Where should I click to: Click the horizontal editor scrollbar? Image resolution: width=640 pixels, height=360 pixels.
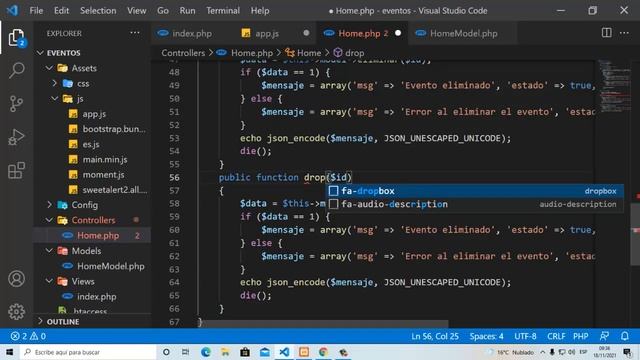click(x=323, y=324)
